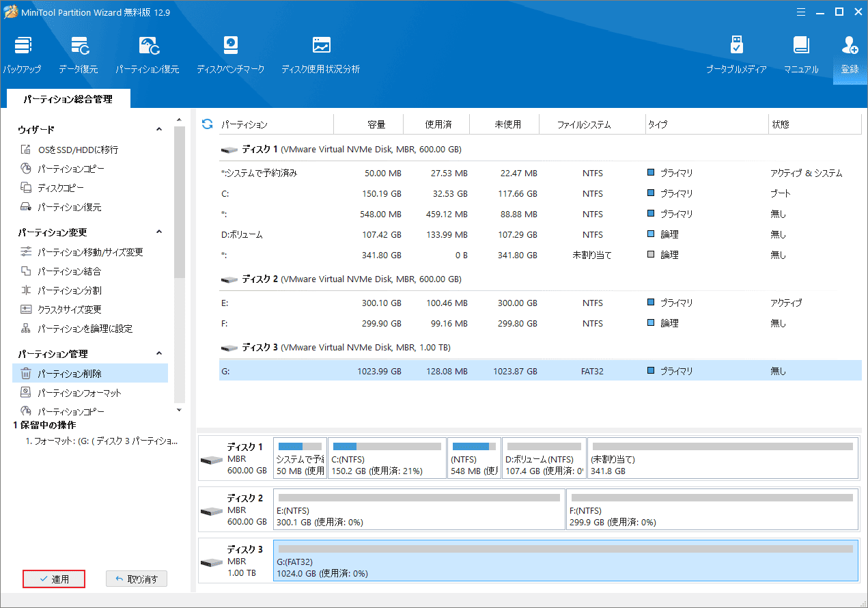Viewport: 868px width, 608px height.
Task: Click システムで予約済み 50 MB block in map
Action: pyautogui.click(x=300, y=458)
